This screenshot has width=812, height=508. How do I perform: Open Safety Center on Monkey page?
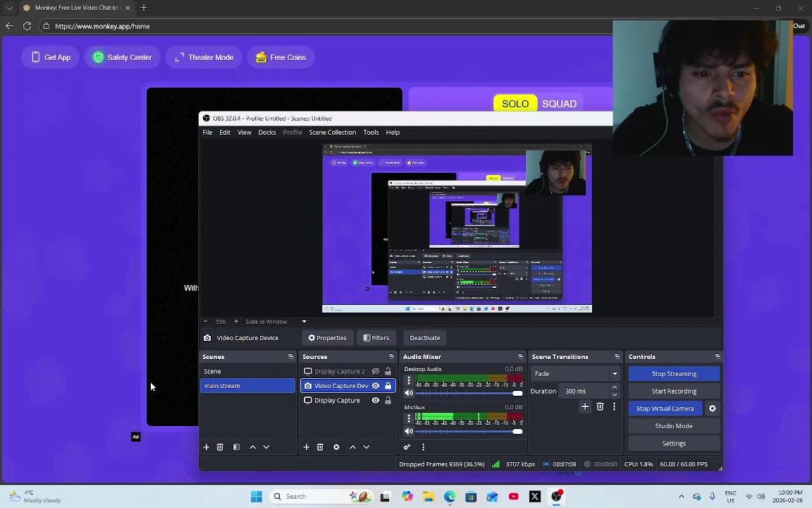[x=122, y=58]
